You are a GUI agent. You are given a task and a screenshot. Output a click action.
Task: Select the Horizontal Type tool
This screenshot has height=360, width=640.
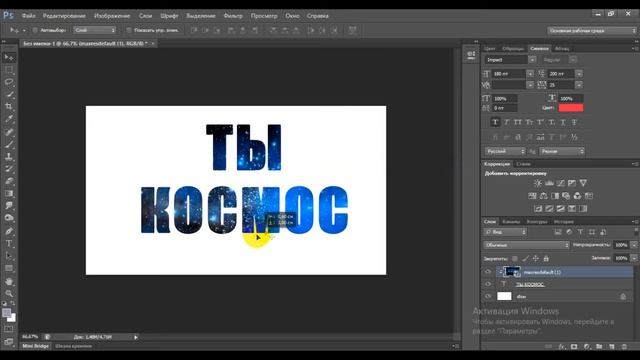9,244
